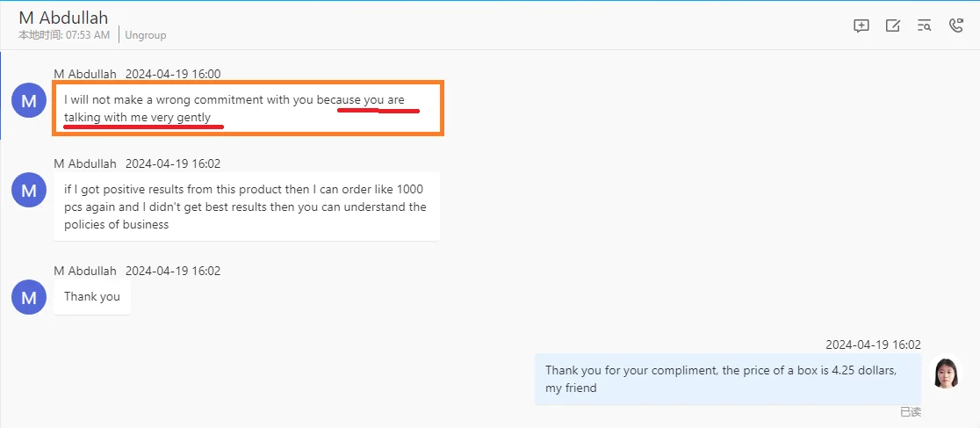Click M avatar beside the wrong commitment message

[x=28, y=101]
